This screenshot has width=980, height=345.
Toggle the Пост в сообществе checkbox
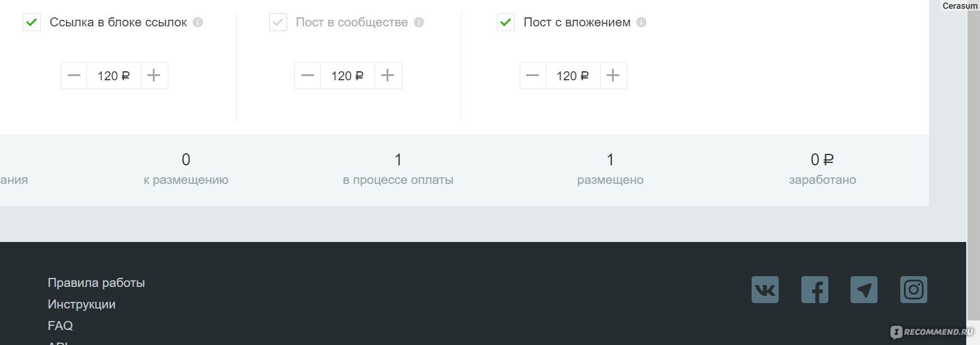(x=278, y=23)
